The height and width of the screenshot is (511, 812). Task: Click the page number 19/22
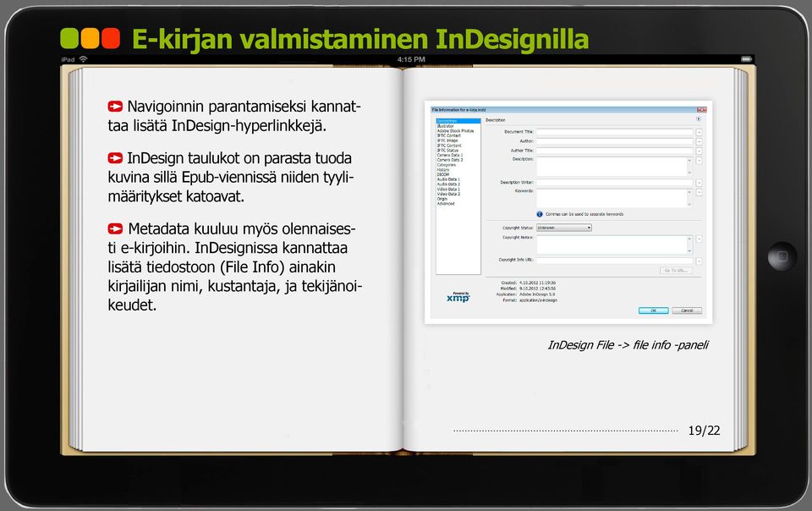pos(704,431)
